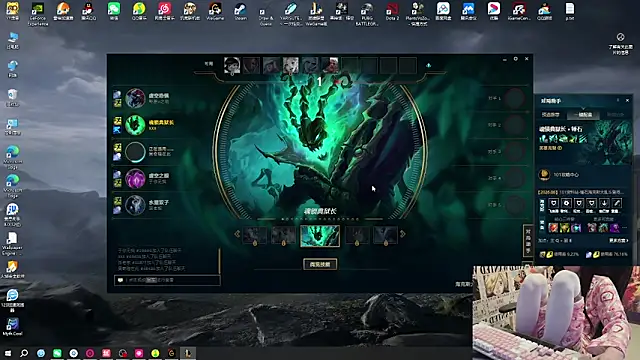Viewport: 640px width, 360px height.
Task: Select the first teammate's champion portrait
Action: [135, 98]
